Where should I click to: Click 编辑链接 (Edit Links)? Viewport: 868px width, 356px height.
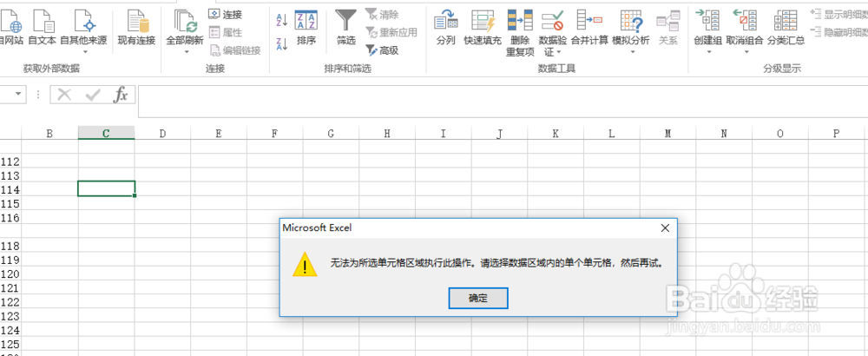tap(235, 51)
